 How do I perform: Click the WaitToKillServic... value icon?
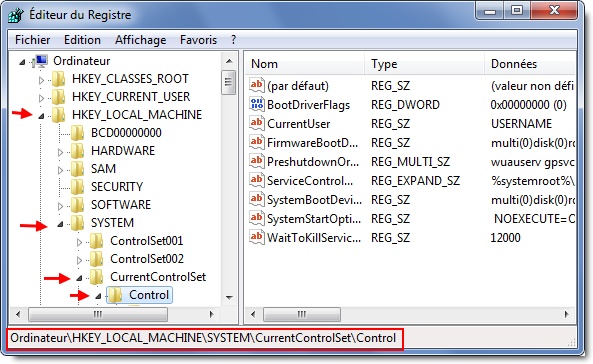click(256, 237)
